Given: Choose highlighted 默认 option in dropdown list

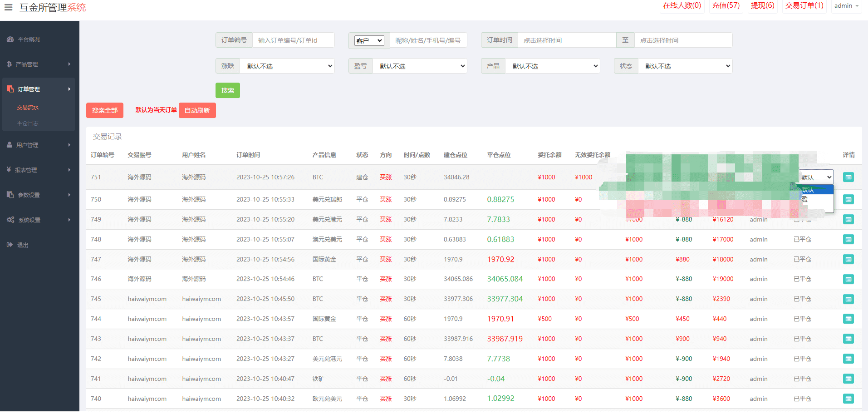Looking at the screenshot, I should (x=816, y=190).
